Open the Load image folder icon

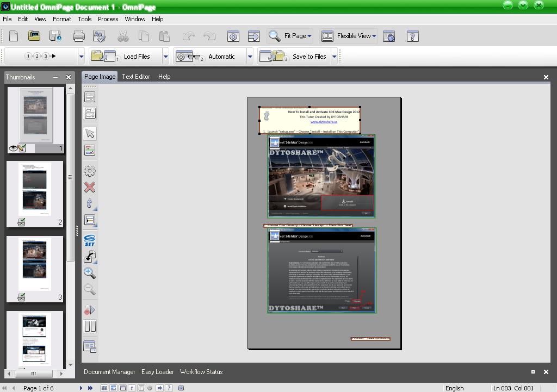(34, 36)
